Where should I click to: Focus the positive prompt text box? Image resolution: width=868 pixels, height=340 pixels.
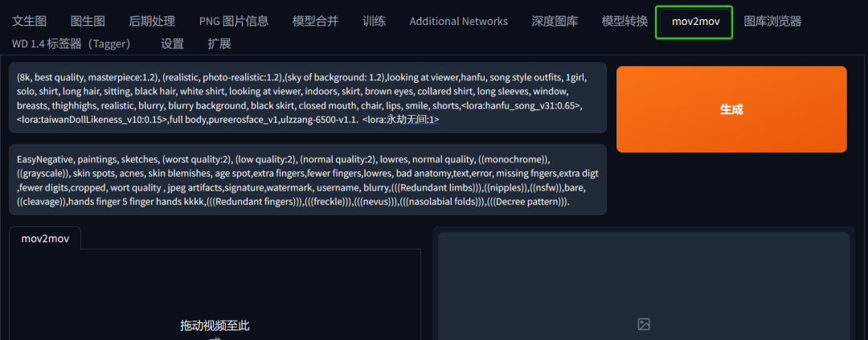(x=307, y=98)
